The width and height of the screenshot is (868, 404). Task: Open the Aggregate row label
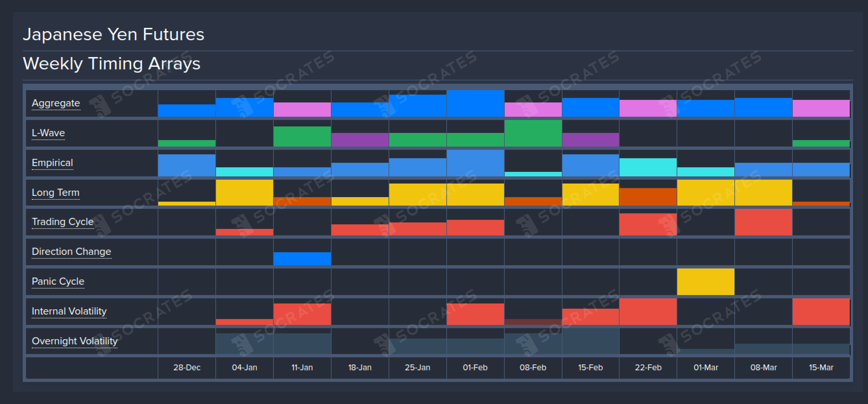56,103
